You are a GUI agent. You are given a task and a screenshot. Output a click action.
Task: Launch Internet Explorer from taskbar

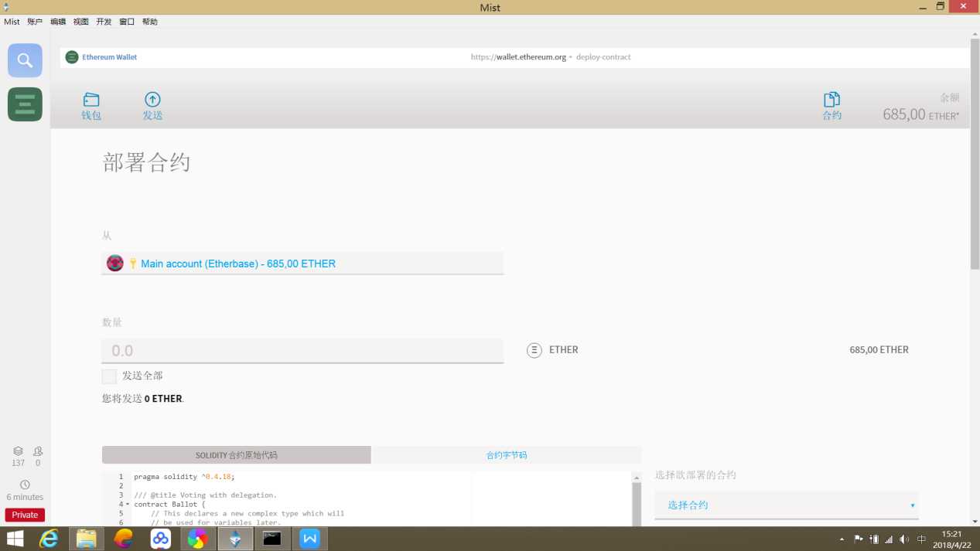(x=49, y=539)
